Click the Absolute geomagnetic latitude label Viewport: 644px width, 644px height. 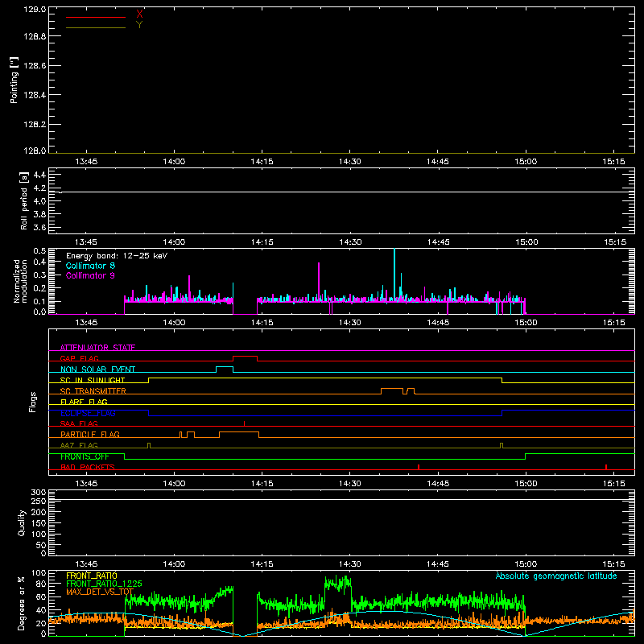[556, 576]
